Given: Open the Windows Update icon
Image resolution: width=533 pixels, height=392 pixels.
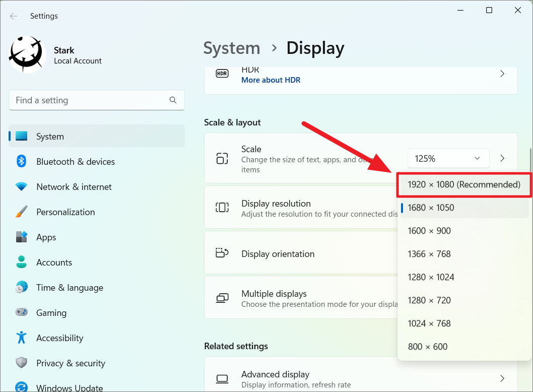Looking at the screenshot, I should pos(21,387).
